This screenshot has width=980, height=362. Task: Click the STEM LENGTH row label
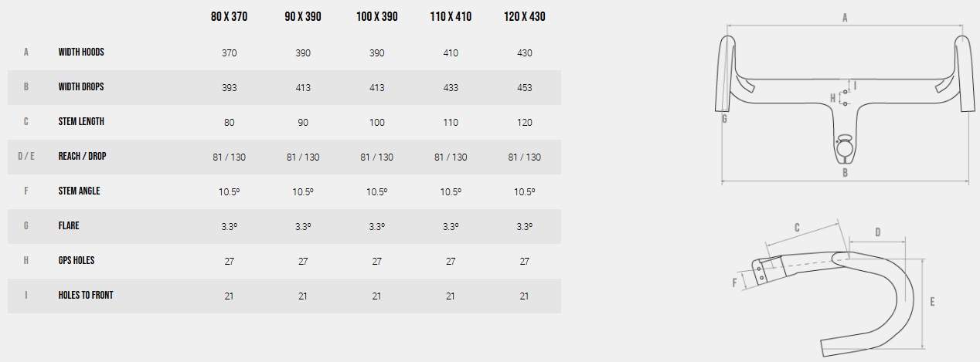(81, 122)
